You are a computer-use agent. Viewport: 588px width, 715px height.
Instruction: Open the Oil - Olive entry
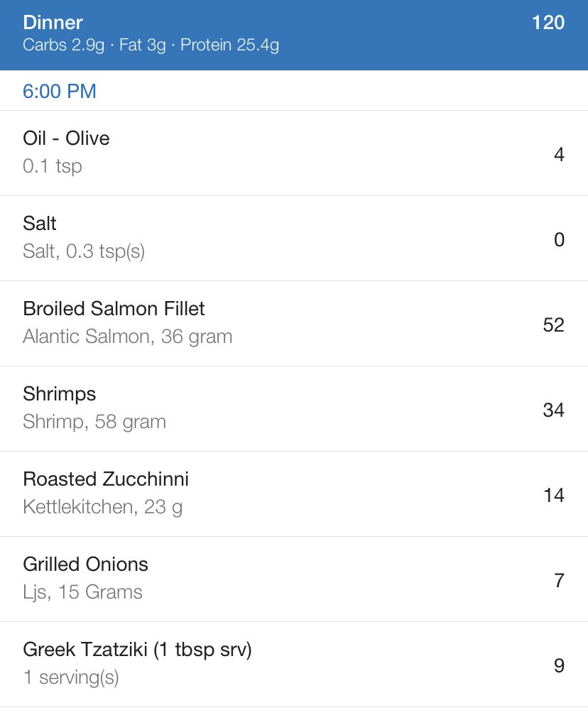tap(294, 153)
